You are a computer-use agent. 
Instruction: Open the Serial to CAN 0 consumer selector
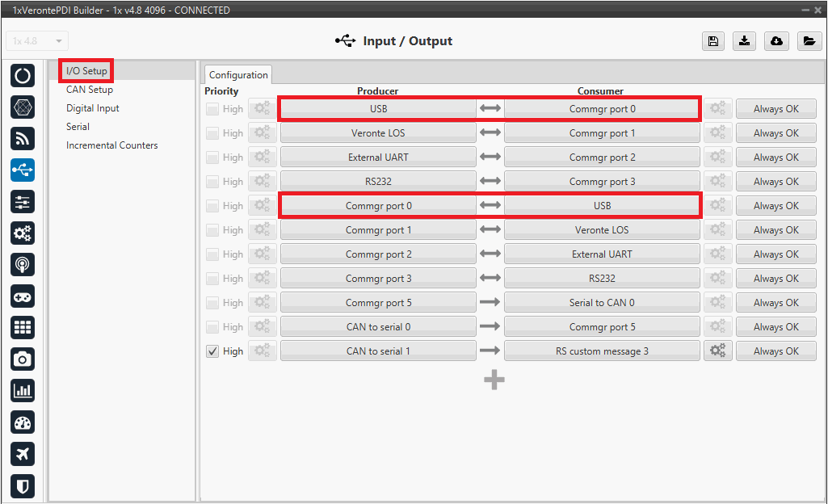click(x=602, y=303)
